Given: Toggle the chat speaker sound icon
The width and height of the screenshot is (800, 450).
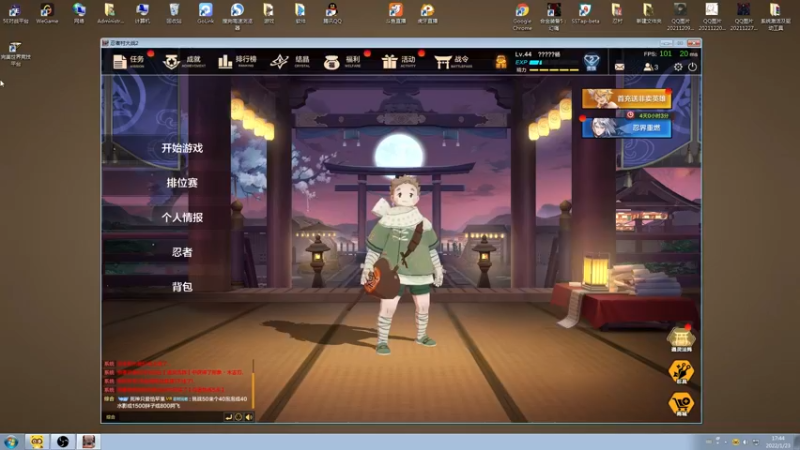Looking at the screenshot, I should (x=249, y=417).
